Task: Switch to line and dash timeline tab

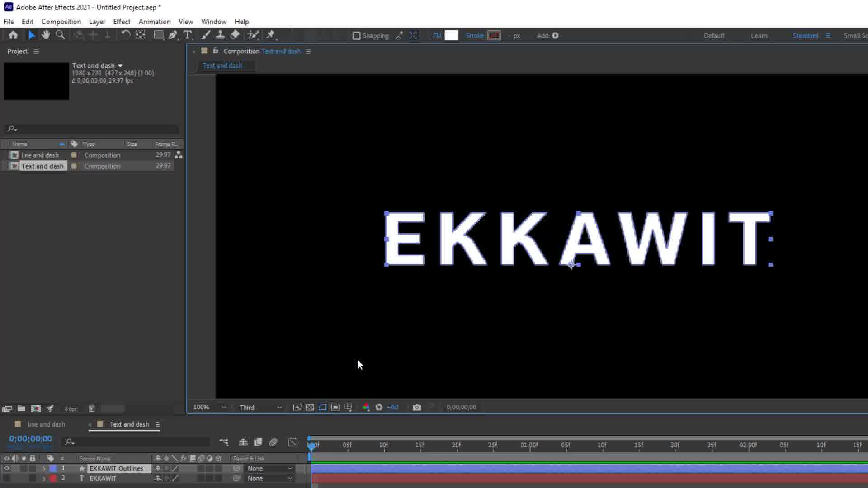Action: click(46, 424)
